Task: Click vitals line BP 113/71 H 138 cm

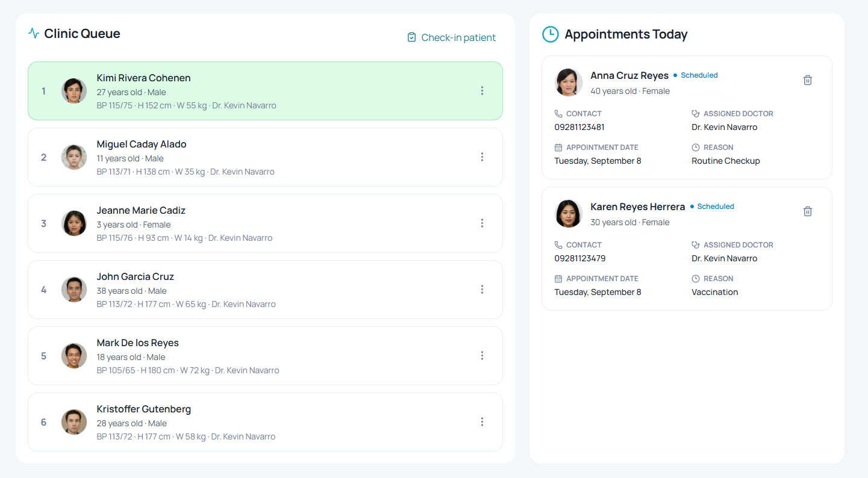Action: [186, 172]
